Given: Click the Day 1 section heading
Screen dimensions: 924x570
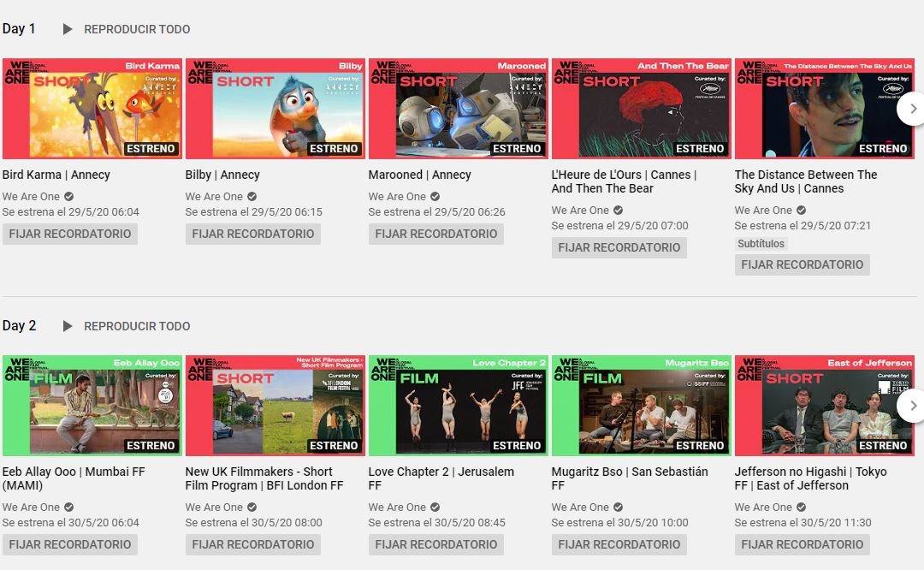Looking at the screenshot, I should point(19,28).
